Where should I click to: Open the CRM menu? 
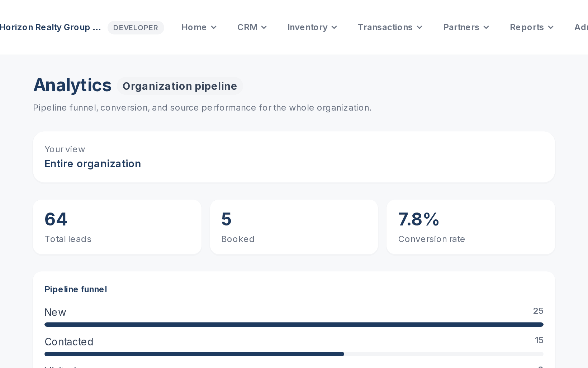252,27
